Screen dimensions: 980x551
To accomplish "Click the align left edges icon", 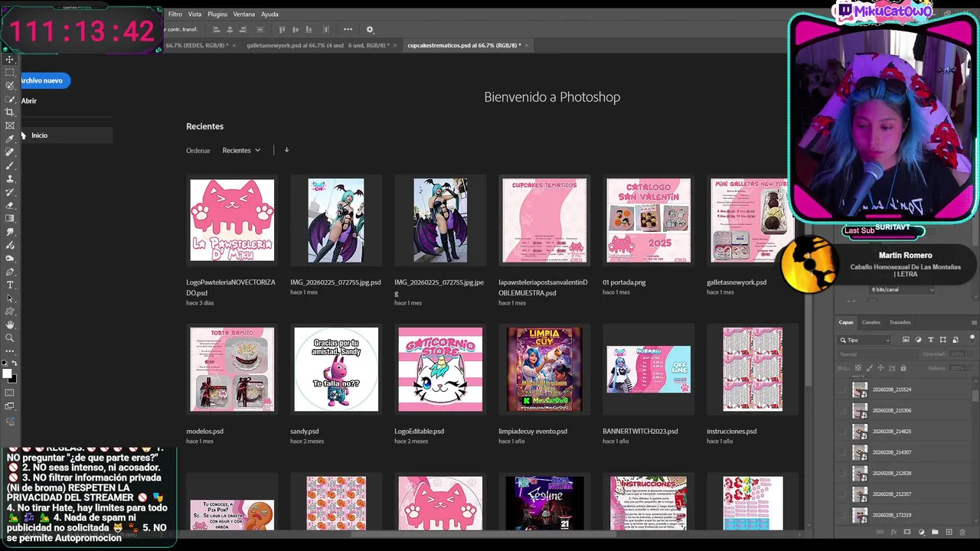I will tap(217, 29).
